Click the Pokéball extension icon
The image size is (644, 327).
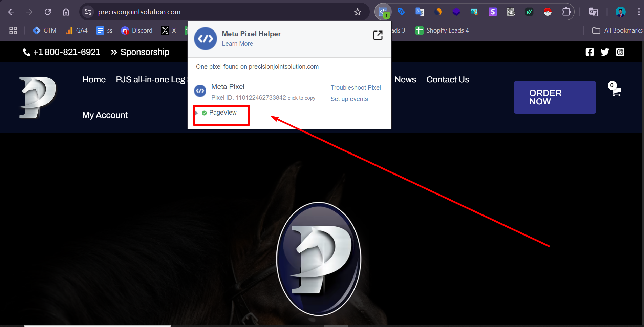(548, 11)
